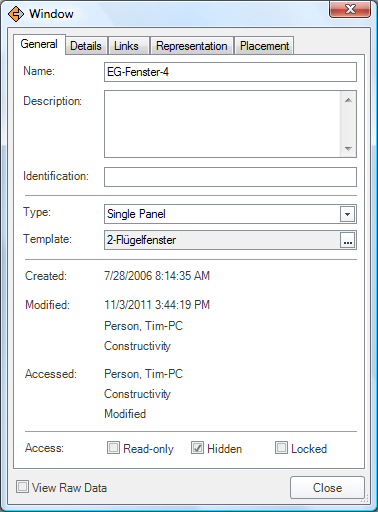Screen dimensions: 378x512
Task: Click inside the Identification text field
Action: click(230, 177)
